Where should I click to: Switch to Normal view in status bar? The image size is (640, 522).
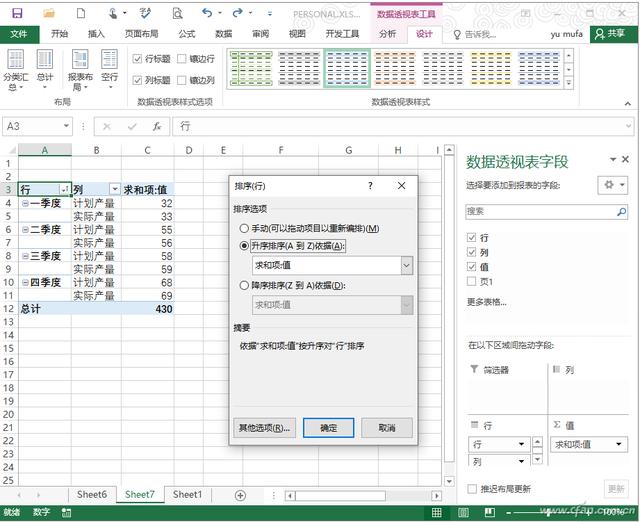coord(436,513)
